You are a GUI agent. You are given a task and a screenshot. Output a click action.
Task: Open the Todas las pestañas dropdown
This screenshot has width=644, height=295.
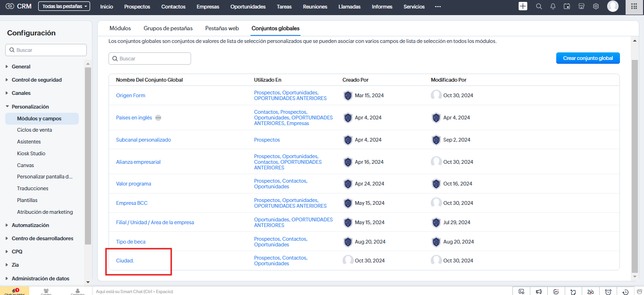64,7
